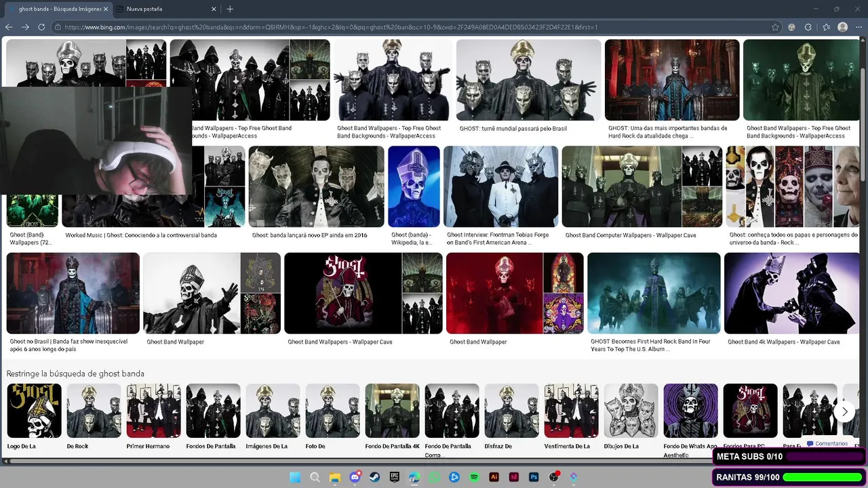
Task: Open Discord from the taskbar
Action: (x=355, y=477)
